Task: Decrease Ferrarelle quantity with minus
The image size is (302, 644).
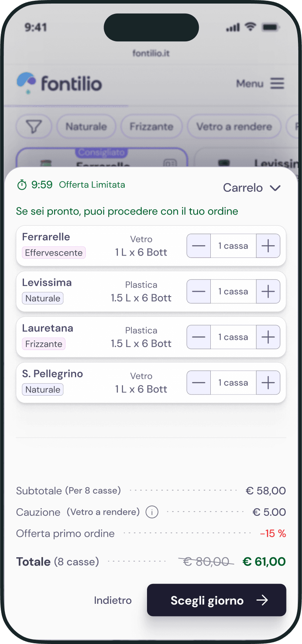Action: tap(199, 246)
